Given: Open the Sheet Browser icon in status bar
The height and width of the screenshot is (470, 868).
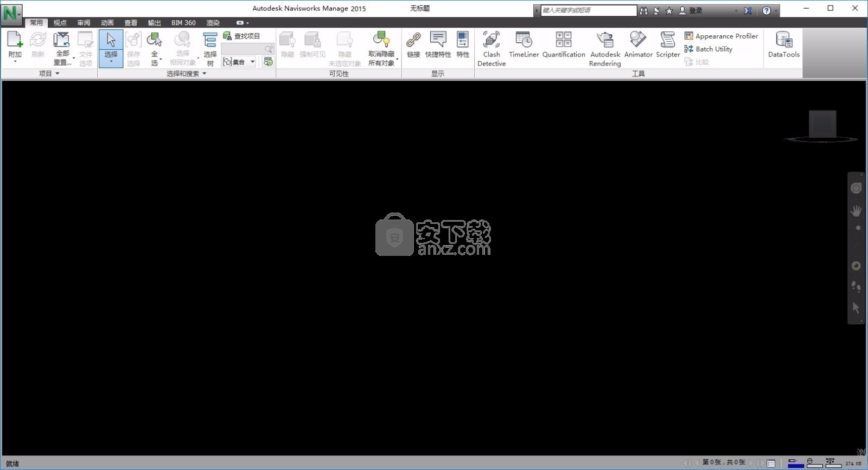Looking at the screenshot, I should 771,463.
